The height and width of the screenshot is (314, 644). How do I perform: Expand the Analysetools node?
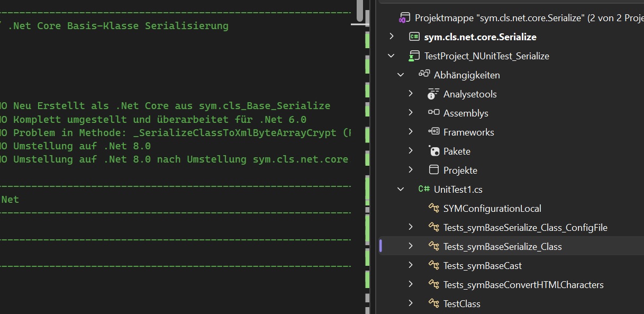tap(410, 94)
